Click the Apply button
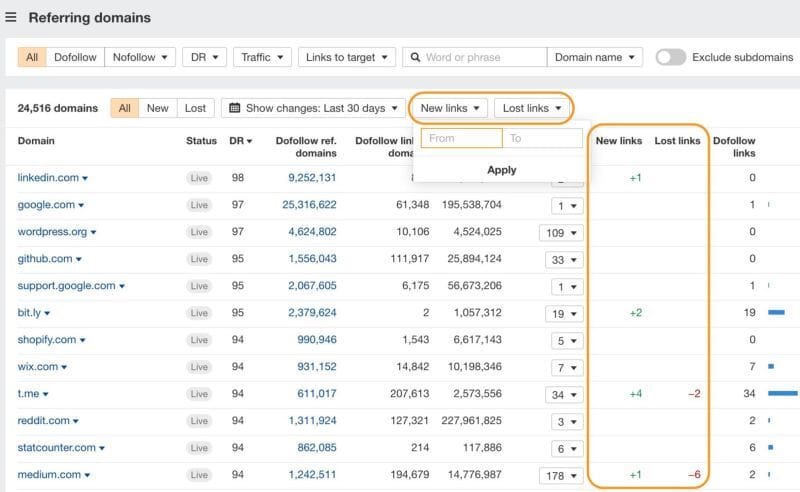This screenshot has width=800, height=492. (501, 169)
